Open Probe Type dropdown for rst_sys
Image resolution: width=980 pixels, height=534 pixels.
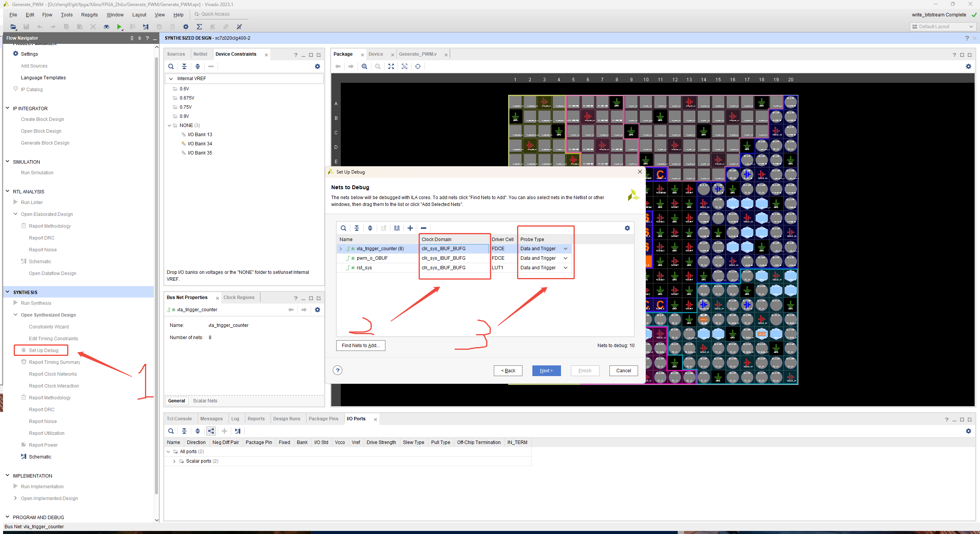click(566, 268)
